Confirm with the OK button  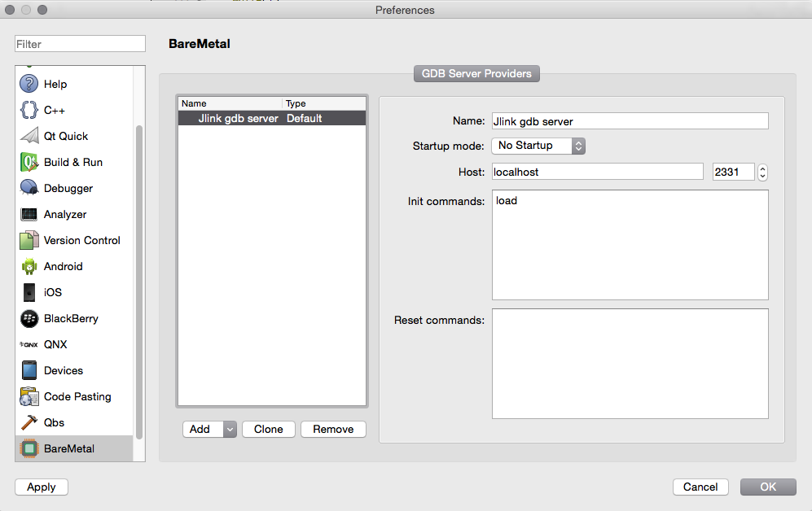(768, 487)
